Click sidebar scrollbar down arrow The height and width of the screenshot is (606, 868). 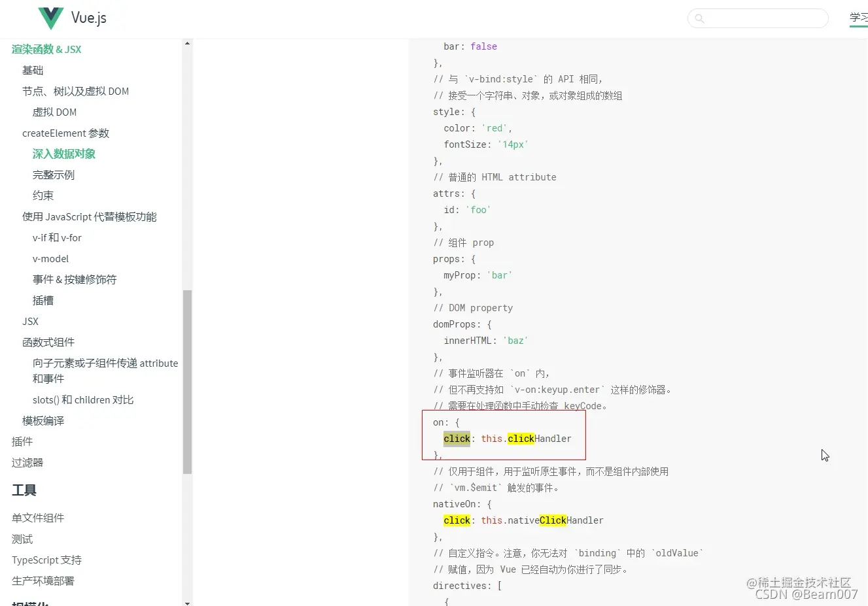[187, 602]
